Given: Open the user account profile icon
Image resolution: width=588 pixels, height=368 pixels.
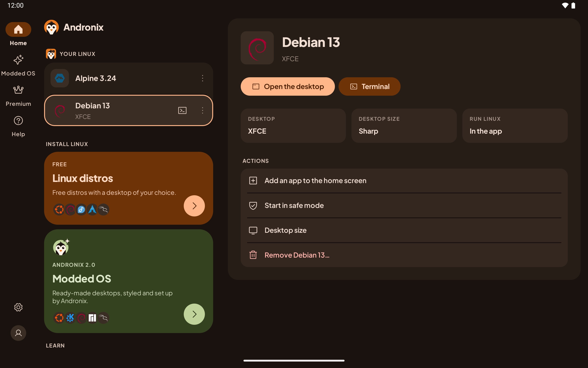Looking at the screenshot, I should tap(18, 333).
